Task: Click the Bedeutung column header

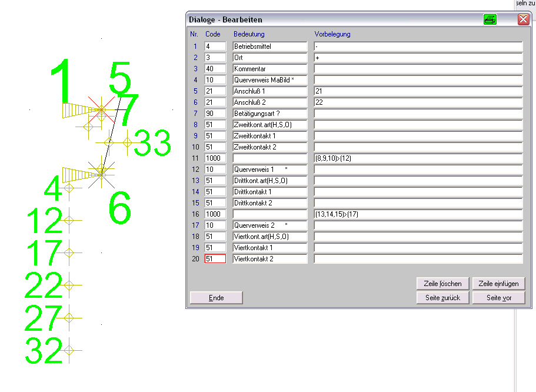Action: coord(249,34)
